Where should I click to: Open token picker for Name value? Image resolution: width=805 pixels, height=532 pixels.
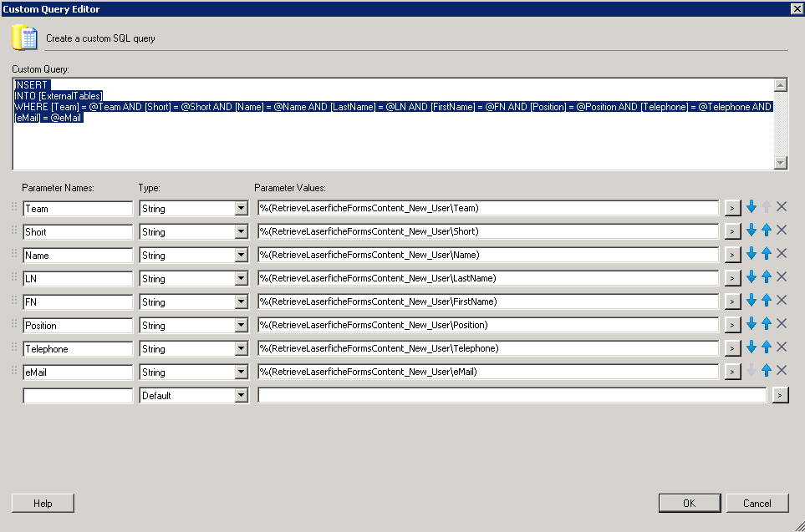tap(732, 255)
